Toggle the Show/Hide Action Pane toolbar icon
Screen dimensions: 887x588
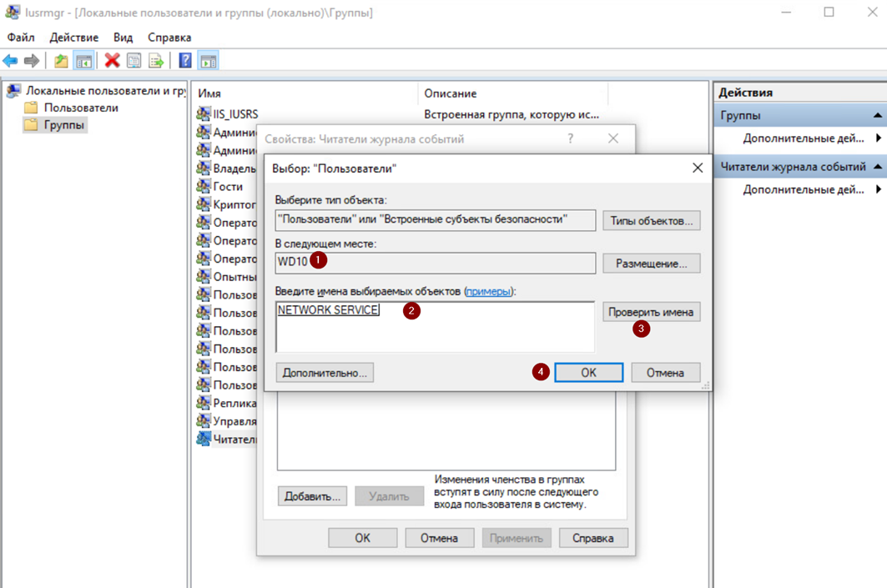pyautogui.click(x=209, y=61)
